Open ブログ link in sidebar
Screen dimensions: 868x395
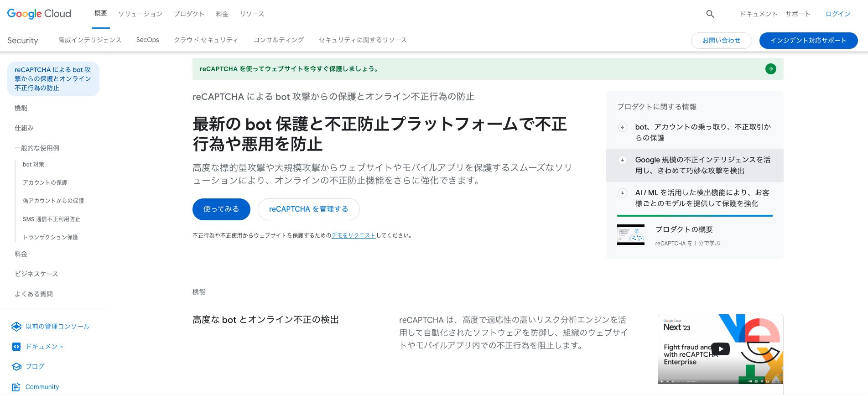click(x=35, y=367)
